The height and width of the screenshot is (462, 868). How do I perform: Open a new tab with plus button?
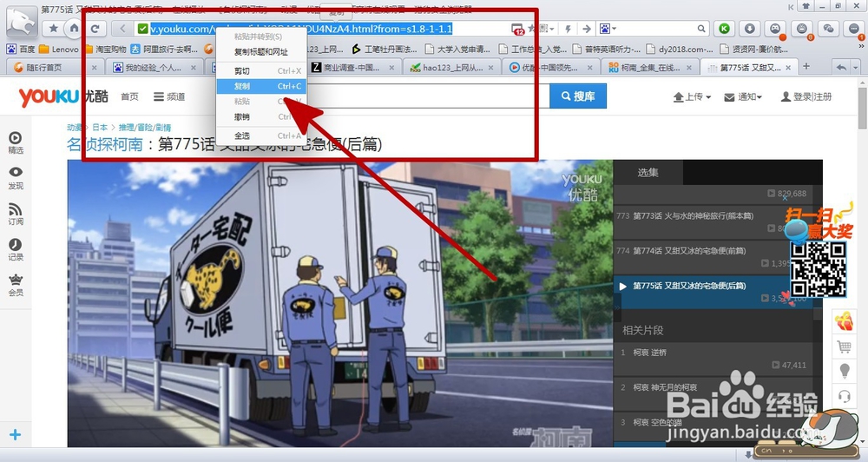[806, 67]
